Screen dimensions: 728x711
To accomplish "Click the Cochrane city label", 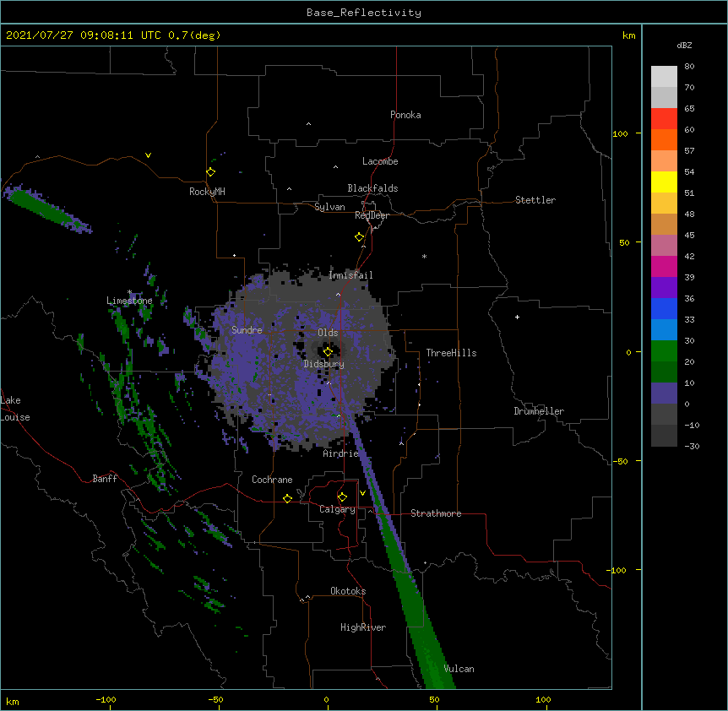I will coord(272,480).
